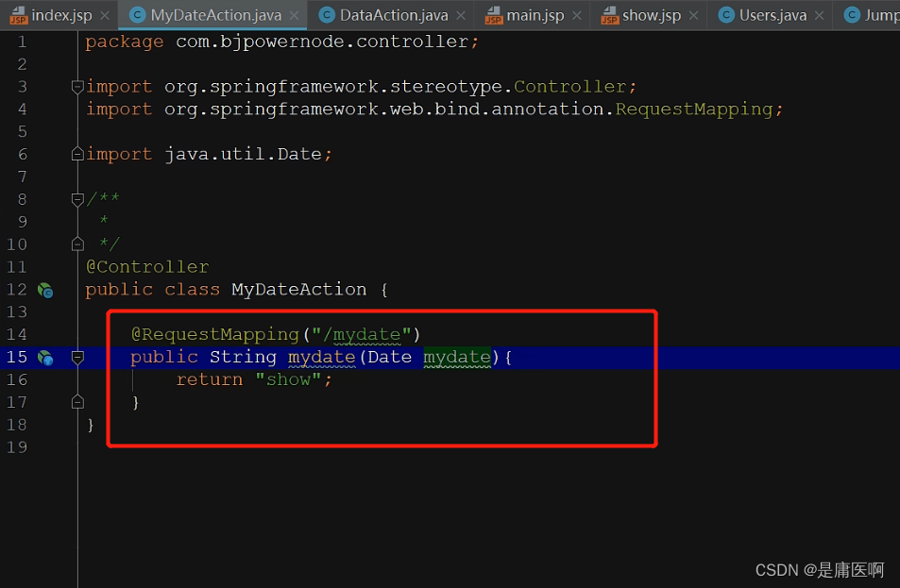Switch to the index.jsp tab
This screenshot has width=900, height=588.
point(61,15)
